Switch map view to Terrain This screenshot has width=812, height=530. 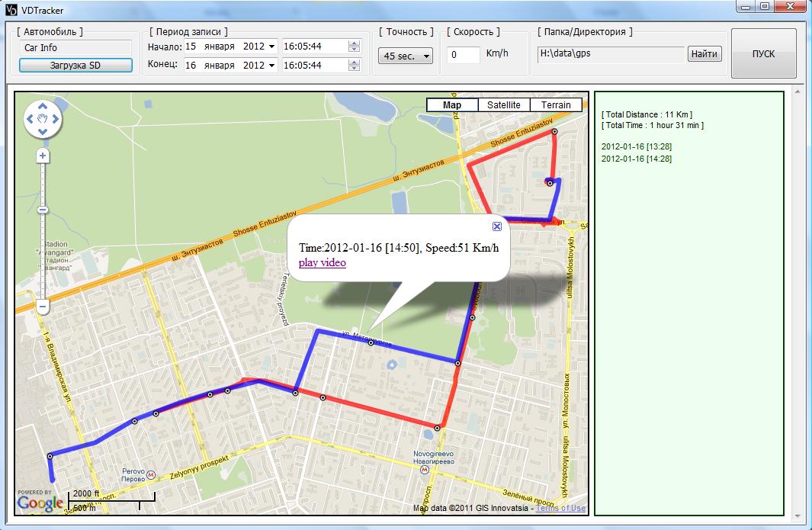tap(556, 105)
